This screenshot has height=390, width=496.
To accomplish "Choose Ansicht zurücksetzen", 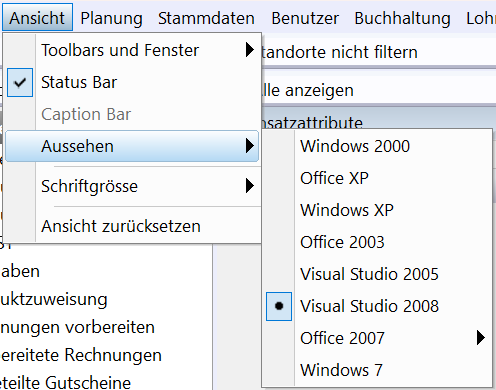I will pos(132,226).
